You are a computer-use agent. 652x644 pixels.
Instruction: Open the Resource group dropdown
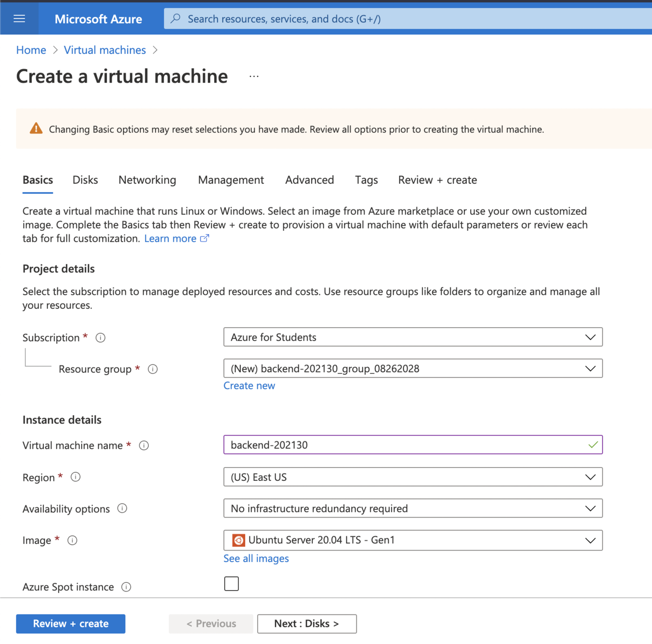click(413, 368)
